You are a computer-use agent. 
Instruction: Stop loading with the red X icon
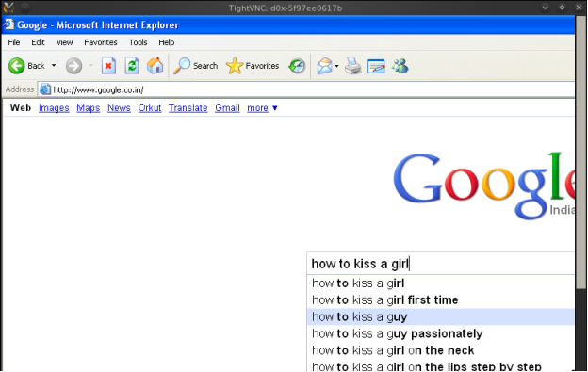point(108,66)
